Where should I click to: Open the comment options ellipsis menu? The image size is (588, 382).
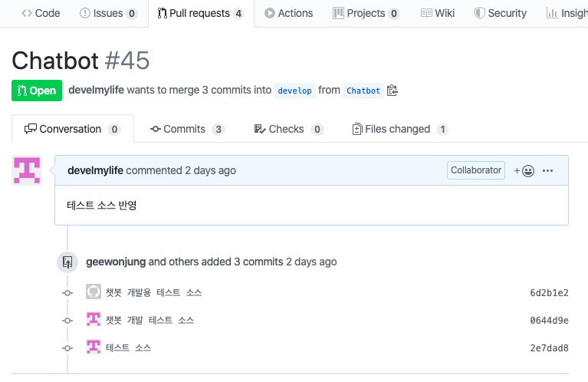[547, 171]
